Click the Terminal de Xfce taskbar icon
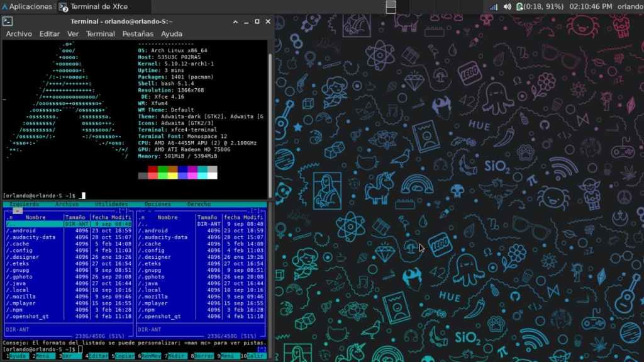The height and width of the screenshot is (362, 644). point(64,7)
